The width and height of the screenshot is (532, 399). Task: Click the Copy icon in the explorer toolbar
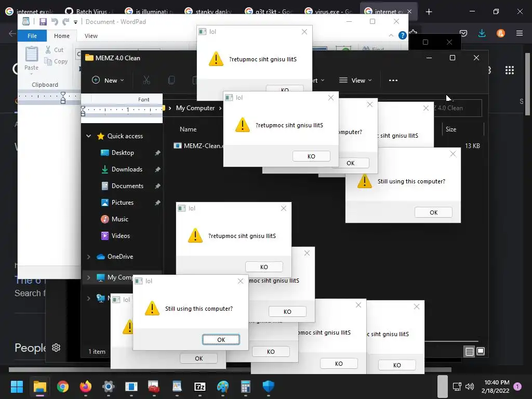(x=171, y=80)
